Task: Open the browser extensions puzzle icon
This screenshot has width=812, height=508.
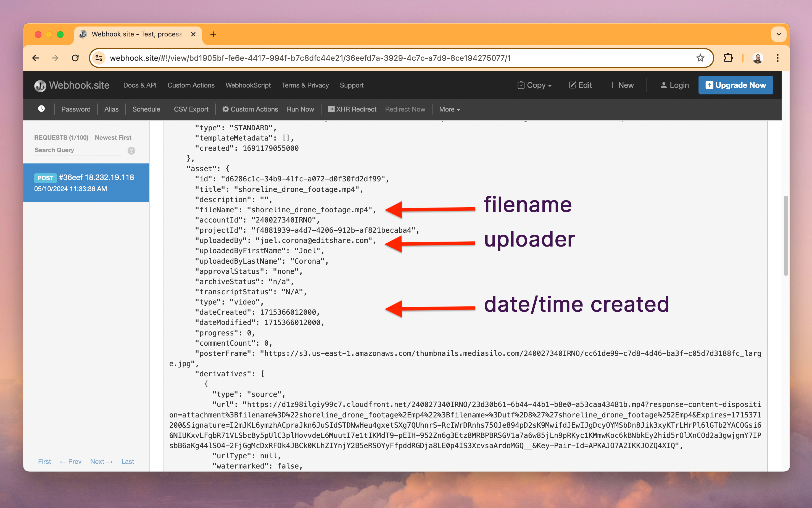Action: click(x=728, y=58)
